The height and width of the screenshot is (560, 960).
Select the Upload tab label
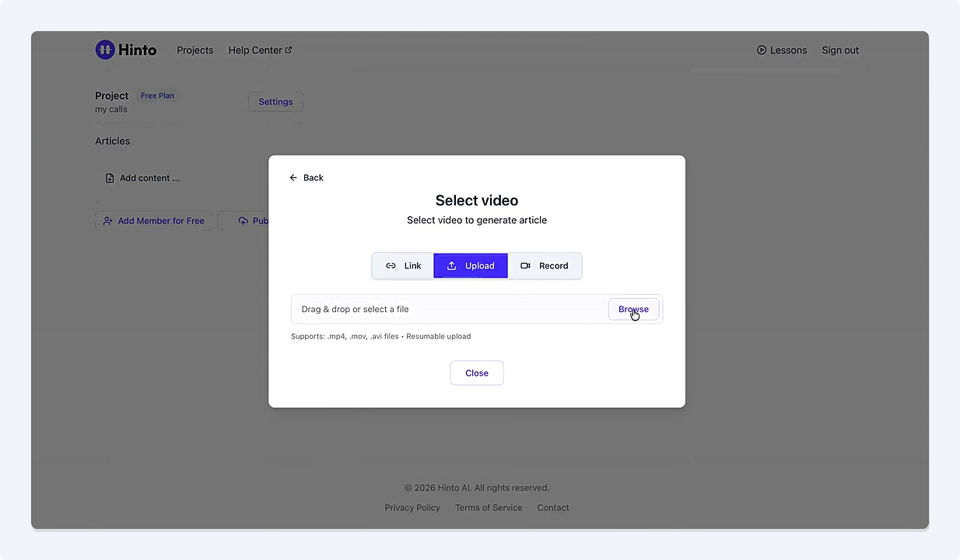click(x=479, y=266)
